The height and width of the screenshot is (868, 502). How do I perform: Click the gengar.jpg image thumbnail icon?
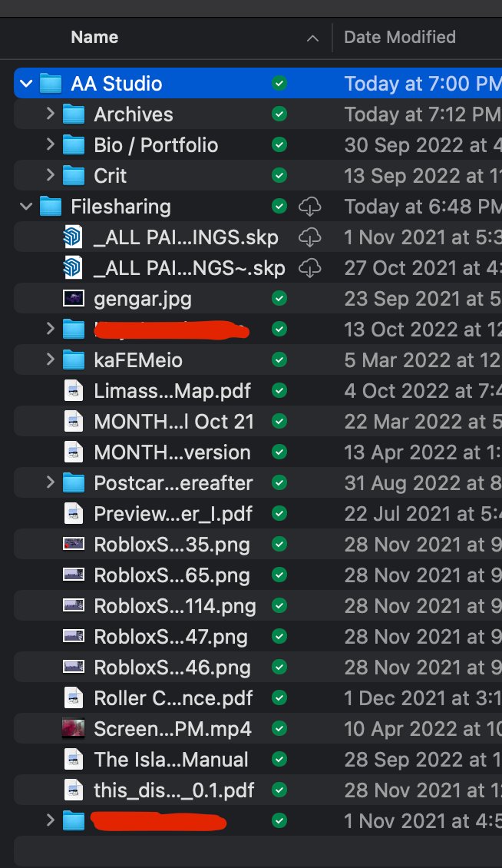coord(73,298)
